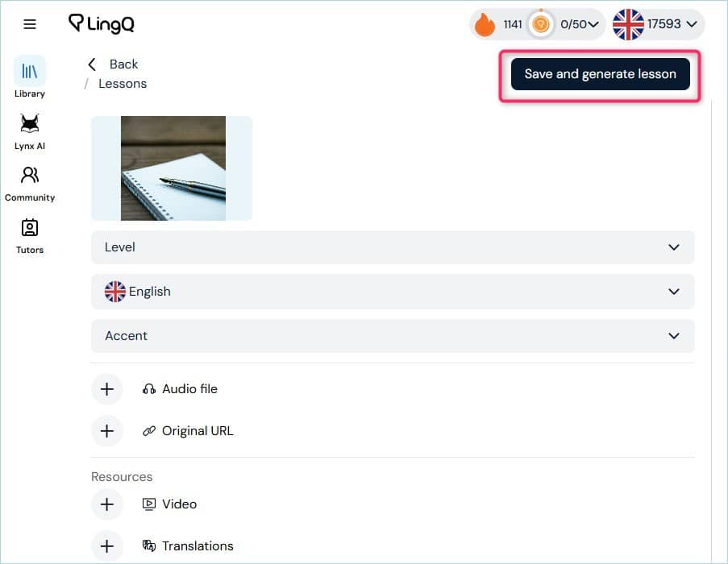The width and height of the screenshot is (728, 564).
Task: Open the 0/50 daily goal dropdown
Action: [579, 24]
